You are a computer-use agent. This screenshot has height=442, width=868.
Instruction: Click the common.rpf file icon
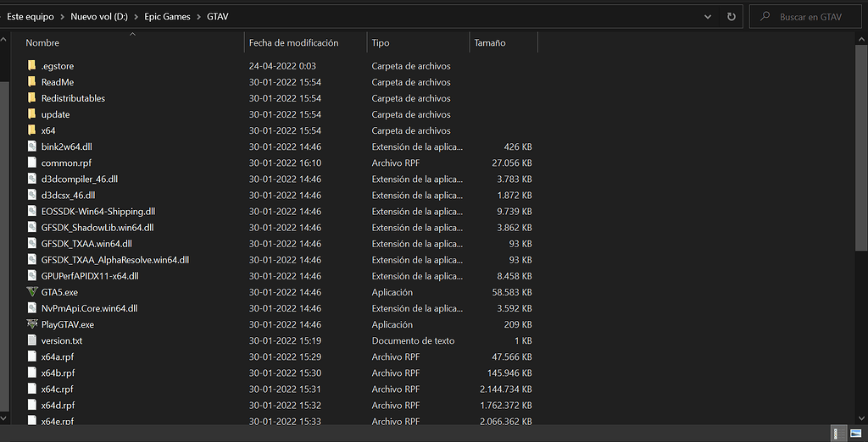coord(32,163)
